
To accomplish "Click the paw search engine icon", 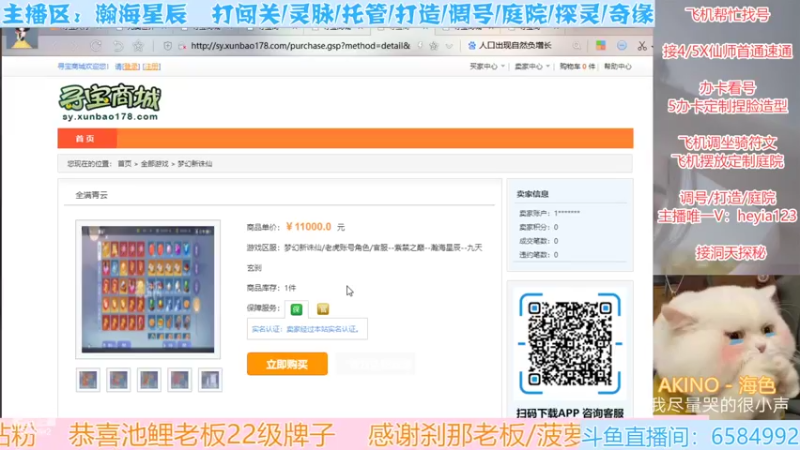I will click(472, 45).
